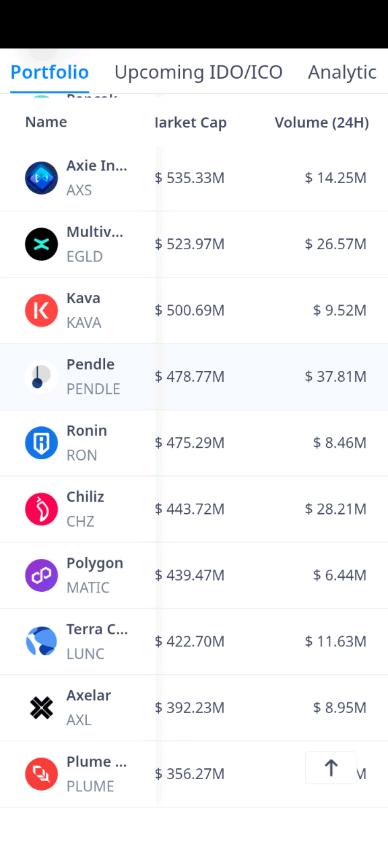Tap the Terra Classic LUNC icon
Image resolution: width=388 pixels, height=868 pixels.
[42, 642]
